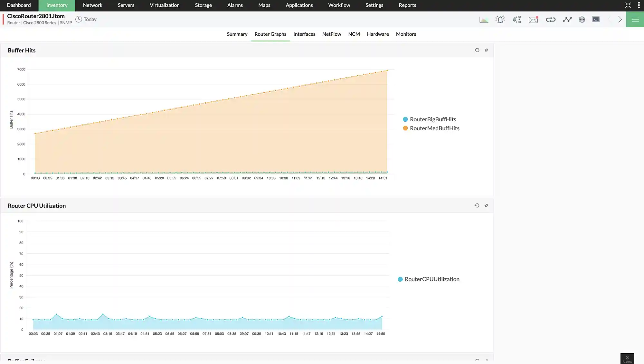Click the ping loop arrows icon
Viewport: 644px width, 364px height.
pos(551,20)
